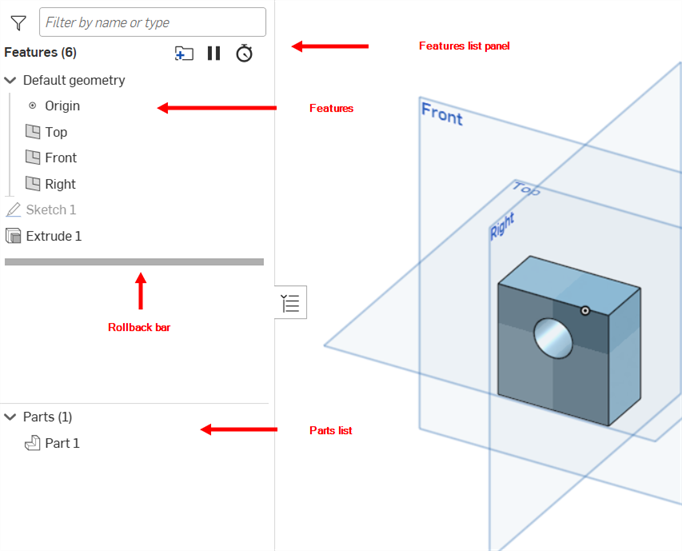The width and height of the screenshot is (682, 551).
Task: Click the Right plane icon
Action: point(33,183)
